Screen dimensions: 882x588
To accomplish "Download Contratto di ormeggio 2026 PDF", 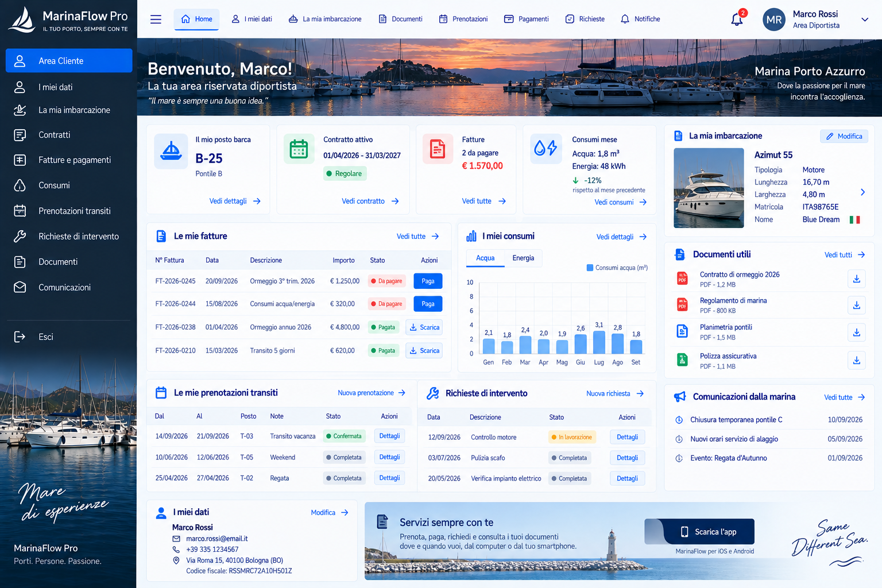I will [x=856, y=279].
